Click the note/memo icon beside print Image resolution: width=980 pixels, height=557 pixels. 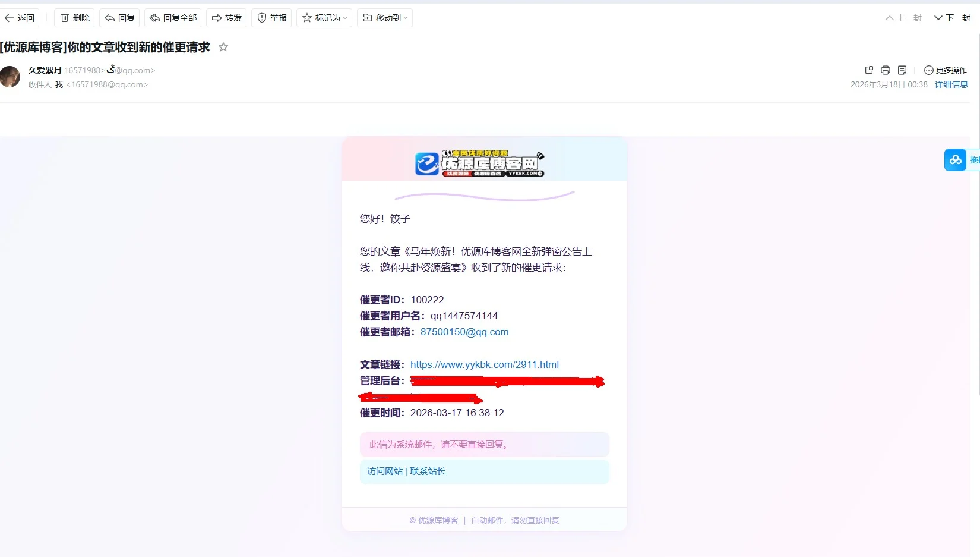902,70
